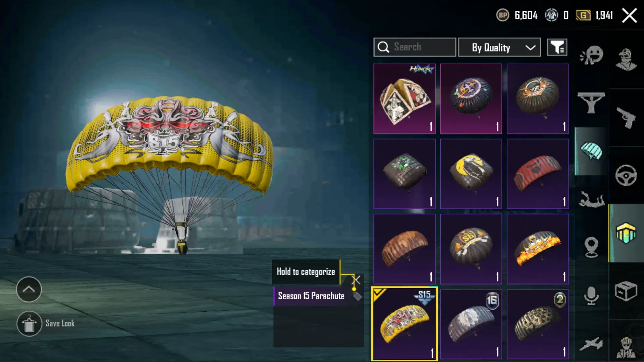Select the flame pattern parachute thumbnail
Viewport: 644px width, 362px height.
pyautogui.click(x=538, y=249)
